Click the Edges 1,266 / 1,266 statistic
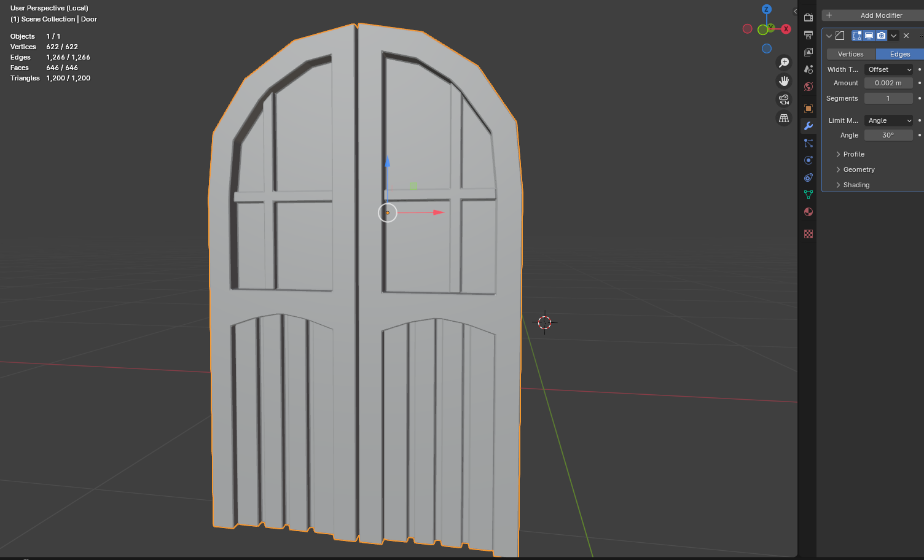 50,57
